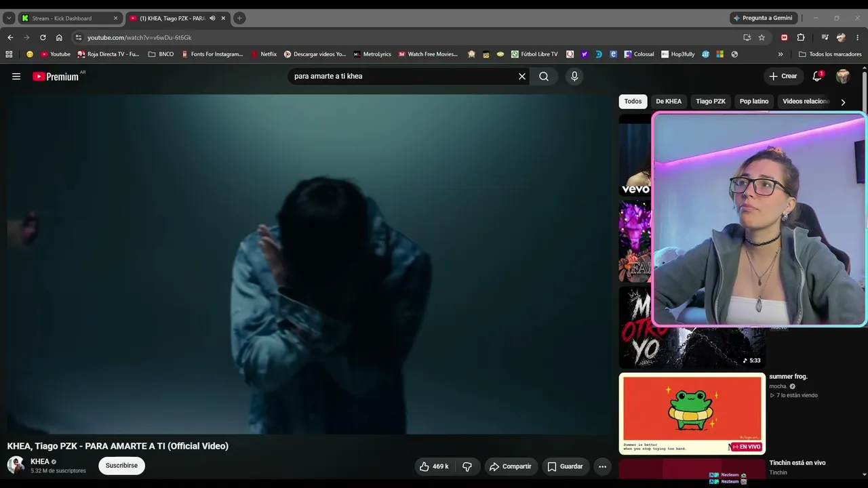Screen dimensions: 868x488
Task: Bookmark this page with the star
Action: pyautogui.click(x=762, y=37)
